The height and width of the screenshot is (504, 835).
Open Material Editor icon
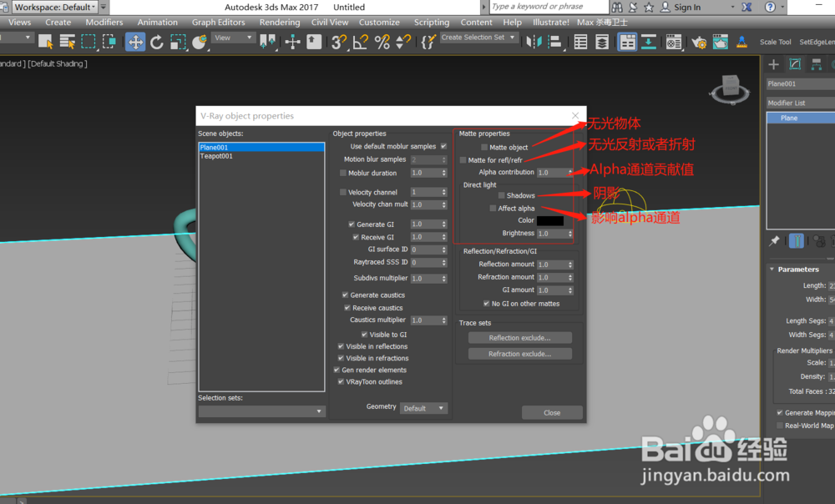674,42
